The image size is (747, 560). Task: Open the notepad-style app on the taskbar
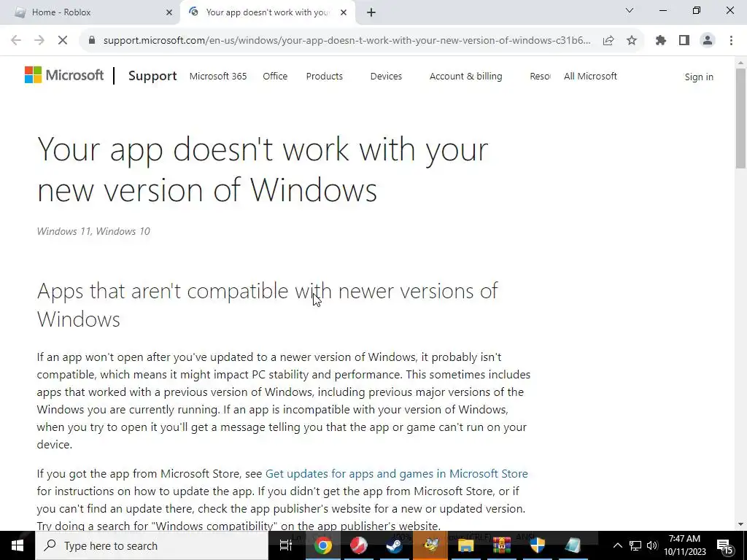click(x=573, y=545)
